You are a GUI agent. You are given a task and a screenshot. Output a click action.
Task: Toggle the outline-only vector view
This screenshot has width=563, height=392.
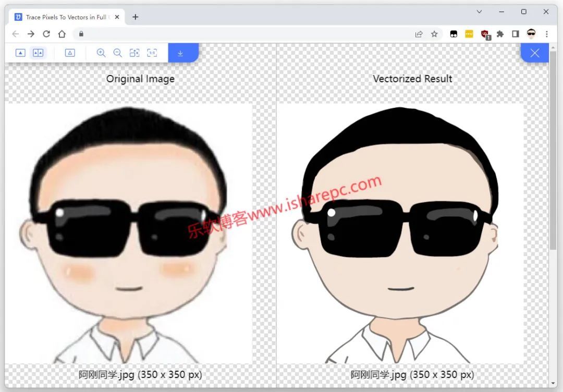[70, 53]
